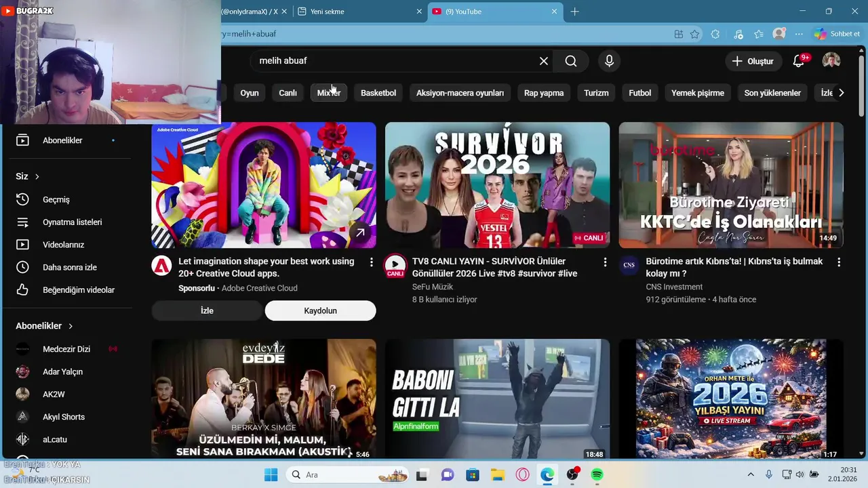Open the Edge media control icon
Viewport: 868px width, 488px height.
738,34
